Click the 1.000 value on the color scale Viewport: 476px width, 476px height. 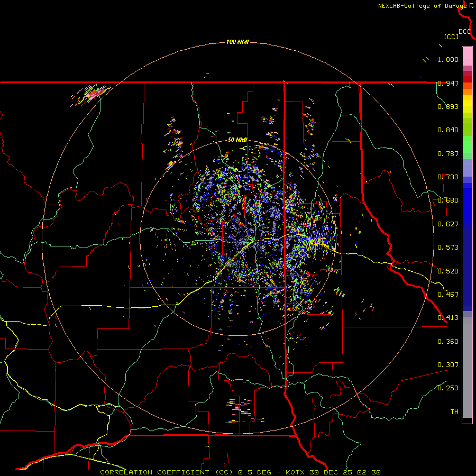448,59
